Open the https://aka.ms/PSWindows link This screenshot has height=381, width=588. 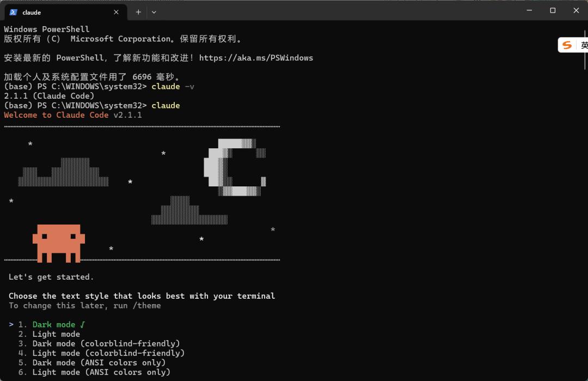[256, 58]
